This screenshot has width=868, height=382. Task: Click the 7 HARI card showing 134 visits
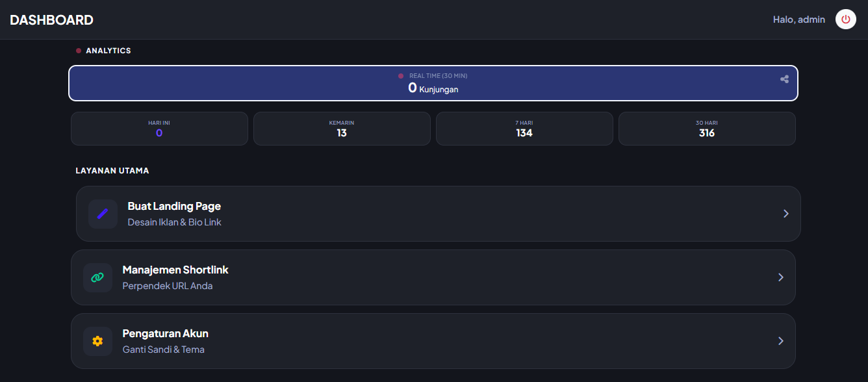[524, 128]
